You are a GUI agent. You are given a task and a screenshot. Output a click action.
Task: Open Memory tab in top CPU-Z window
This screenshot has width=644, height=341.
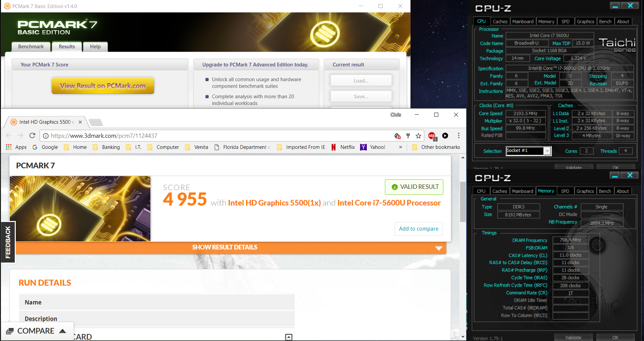546,21
